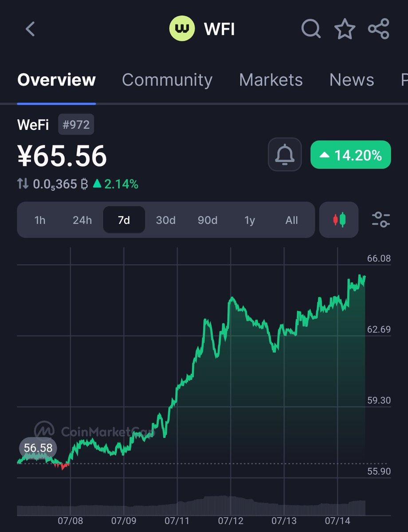Select the 30d time range
Image resolution: width=408 pixels, height=532 pixels.
(166, 220)
